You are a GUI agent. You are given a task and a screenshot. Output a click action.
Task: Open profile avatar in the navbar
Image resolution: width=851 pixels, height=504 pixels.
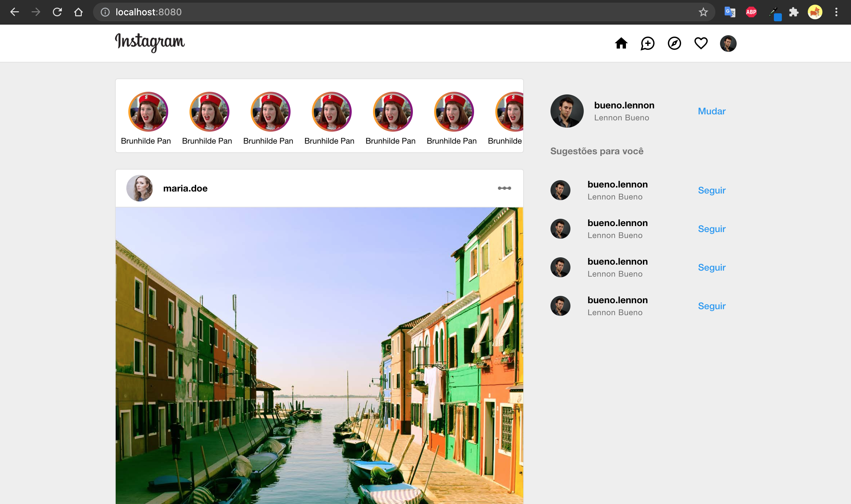(x=728, y=44)
